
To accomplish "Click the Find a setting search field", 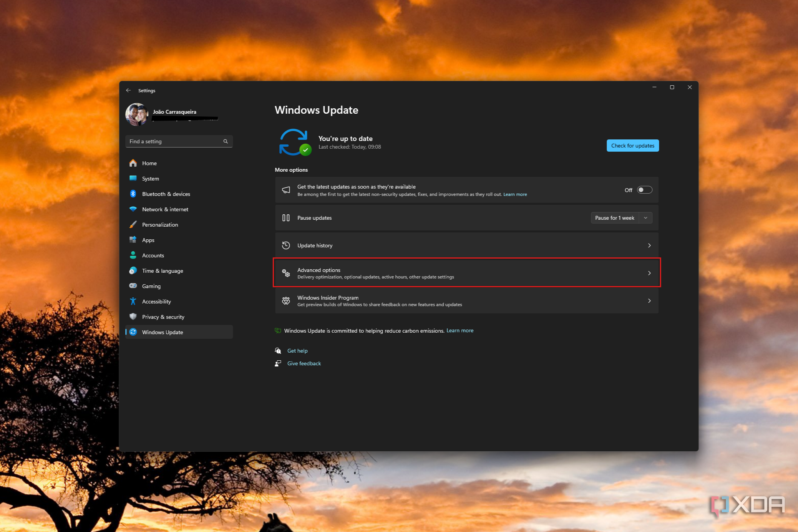I will pyautogui.click(x=179, y=141).
